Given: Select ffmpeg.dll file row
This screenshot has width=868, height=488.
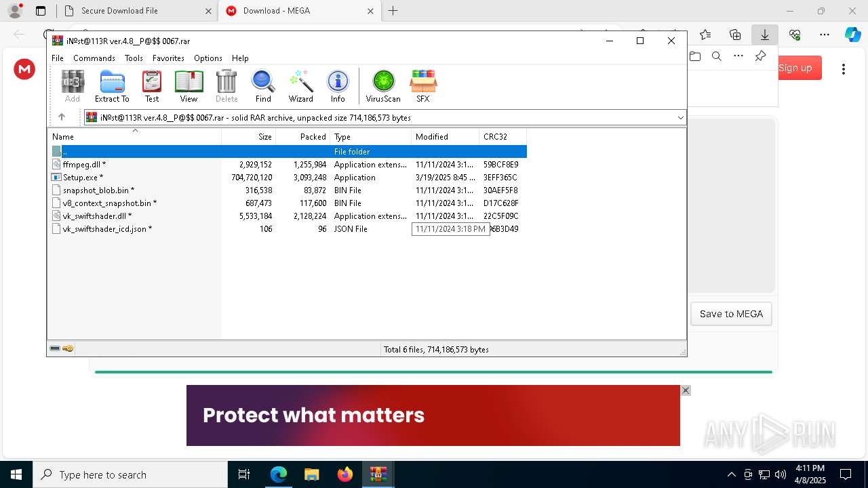Looking at the screenshot, I should point(288,164).
